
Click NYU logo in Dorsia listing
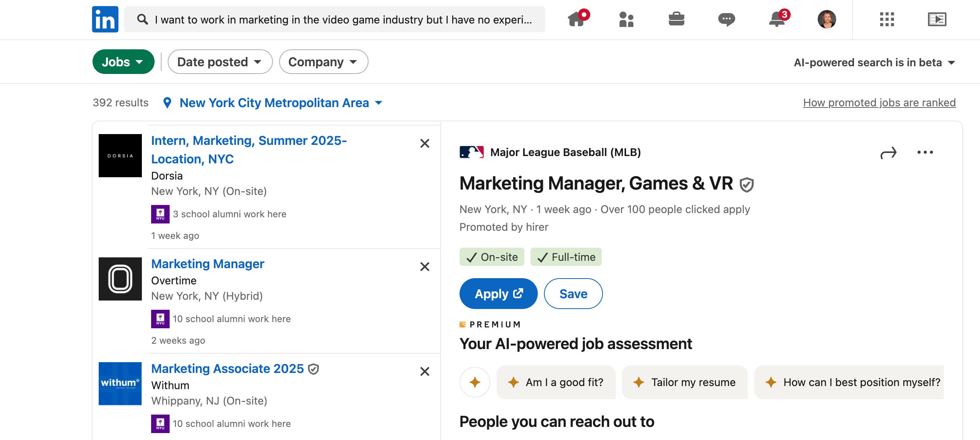(x=160, y=214)
